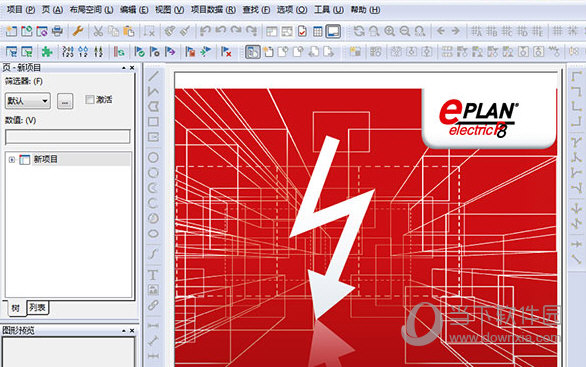Go forward with the right arrow icon
586x367 pixels.
click(x=455, y=31)
